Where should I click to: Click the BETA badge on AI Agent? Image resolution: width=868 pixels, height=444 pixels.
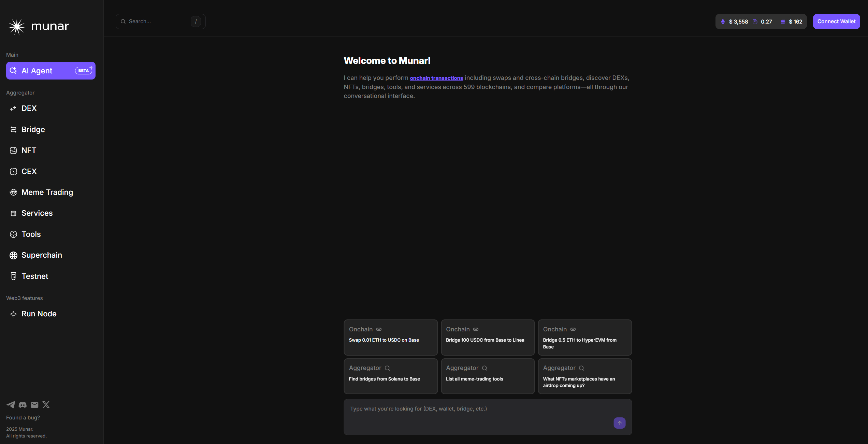coord(84,71)
